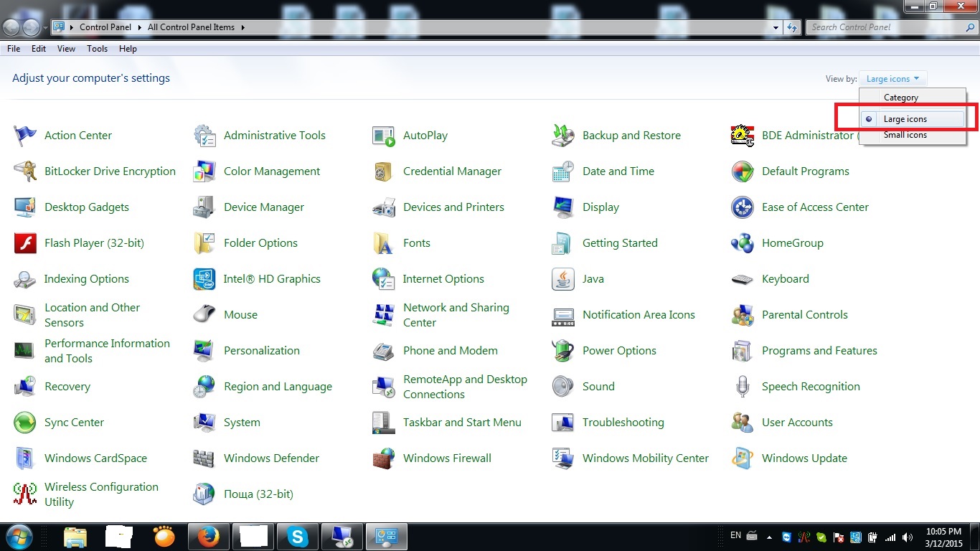Click the Sync Center green icon
Viewport: 980px width, 551px height.
(25, 423)
